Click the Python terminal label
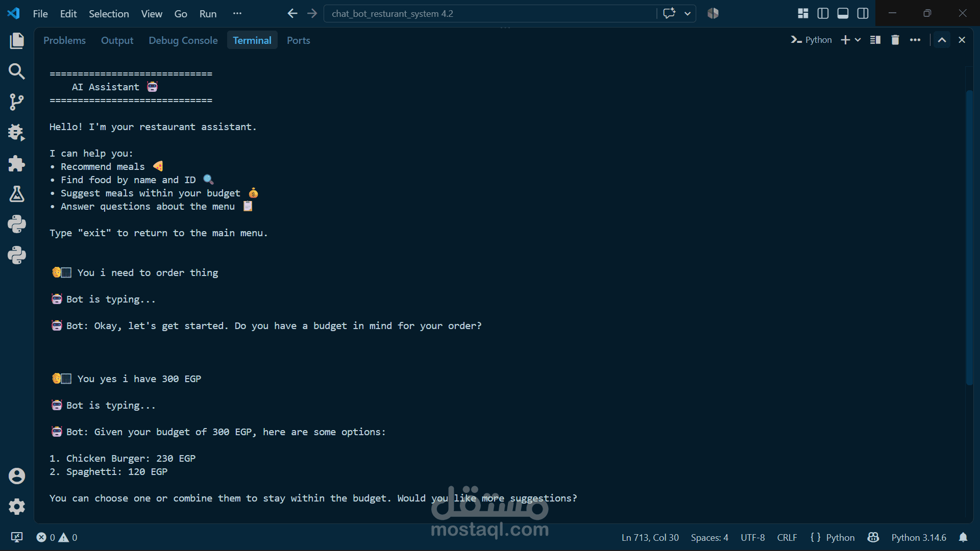Screen dimensions: 980x551 812,40
